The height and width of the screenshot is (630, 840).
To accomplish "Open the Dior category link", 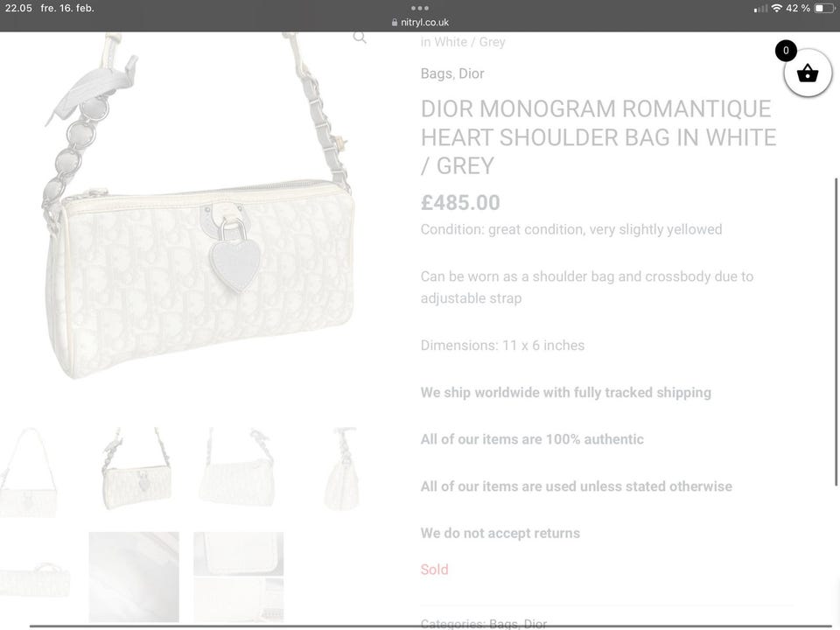I will coord(472,73).
